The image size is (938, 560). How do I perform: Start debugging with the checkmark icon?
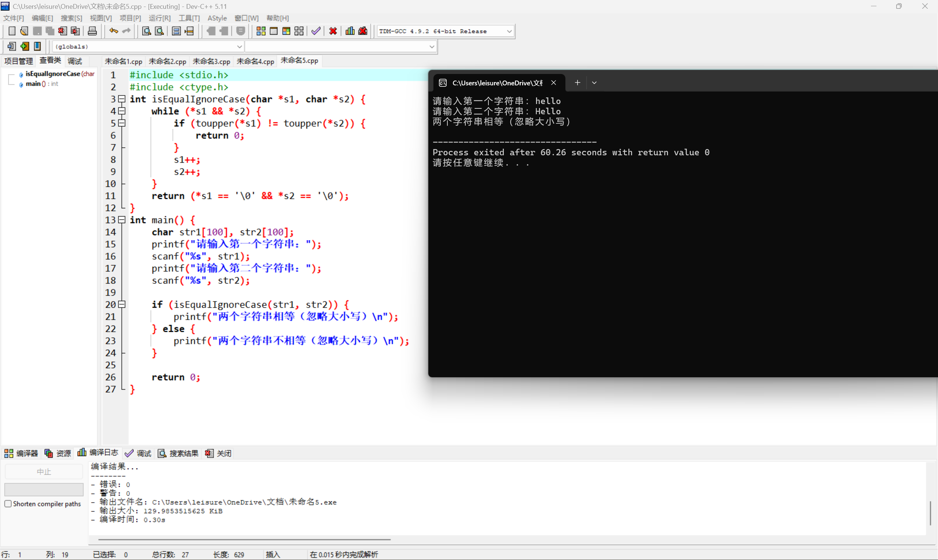[x=315, y=31]
